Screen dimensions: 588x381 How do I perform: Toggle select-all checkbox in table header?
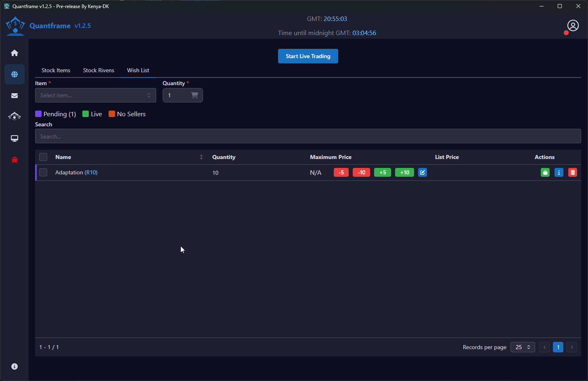[x=43, y=157]
